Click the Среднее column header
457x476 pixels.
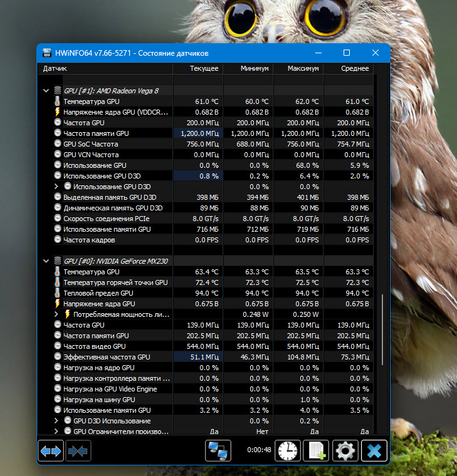tap(348, 68)
